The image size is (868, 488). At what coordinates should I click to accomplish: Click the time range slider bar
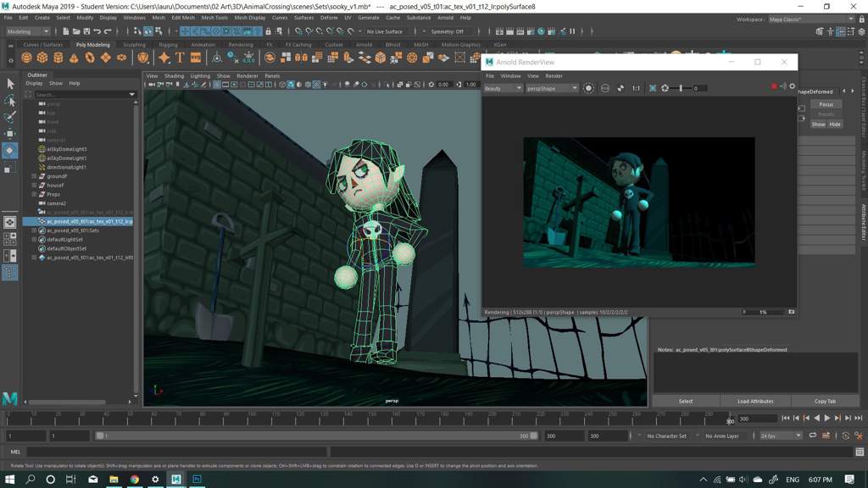click(x=317, y=436)
